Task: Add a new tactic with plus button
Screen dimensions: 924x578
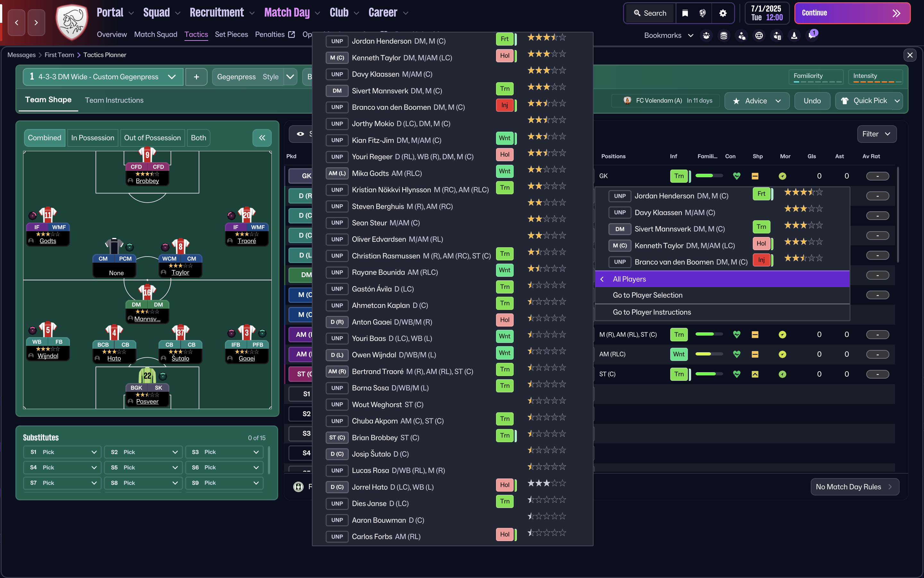Action: pyautogui.click(x=196, y=77)
